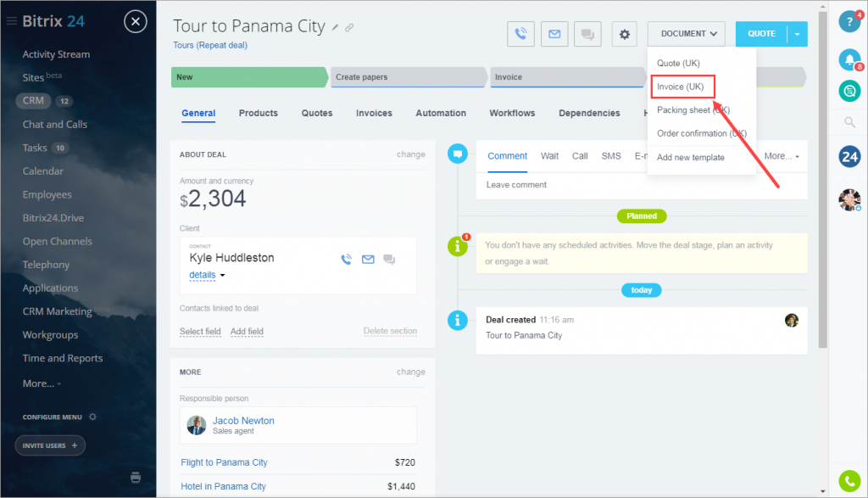Click Select field link
This screenshot has width=868, height=498.
click(200, 331)
